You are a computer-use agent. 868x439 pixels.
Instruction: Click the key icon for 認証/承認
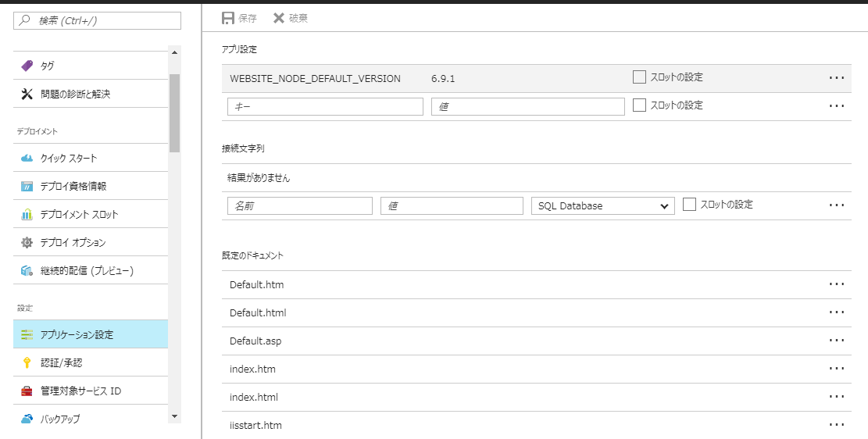point(27,362)
